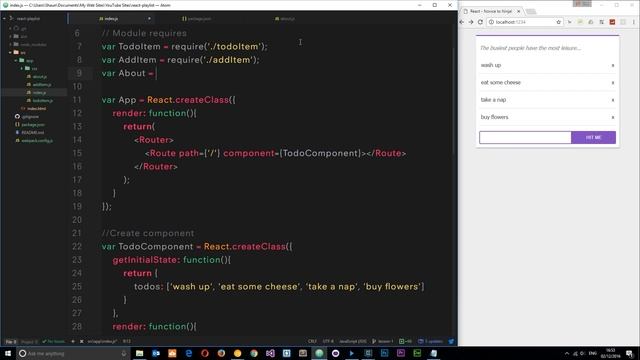640x360 pixels.
Task: Open Outlook from the taskbar
Action: pos(156,353)
